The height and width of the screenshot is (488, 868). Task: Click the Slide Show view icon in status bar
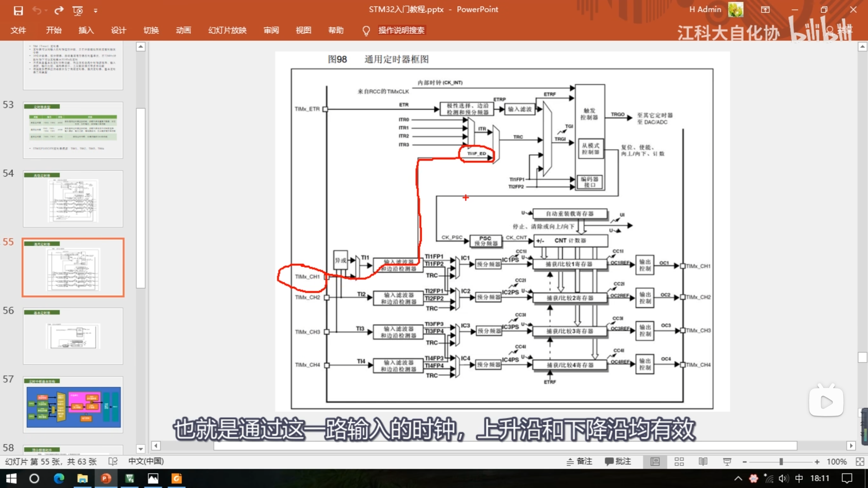[x=727, y=461]
